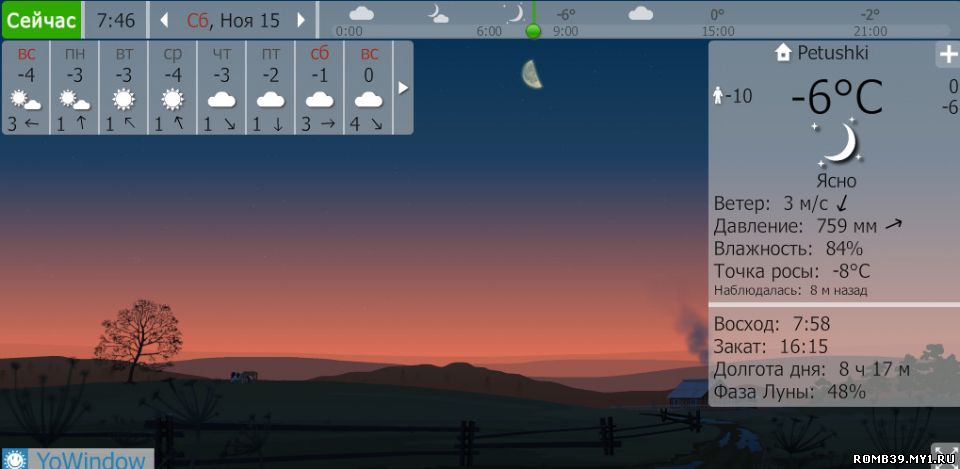Select the "ср" -4 sunny forecast day
Viewport: 960px width, 469px height.
(173, 88)
